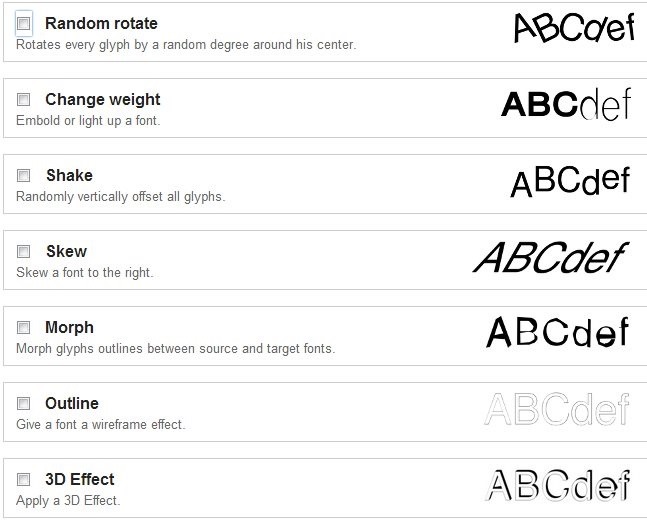
Task: Click the Change weight heading
Action: 102,99
